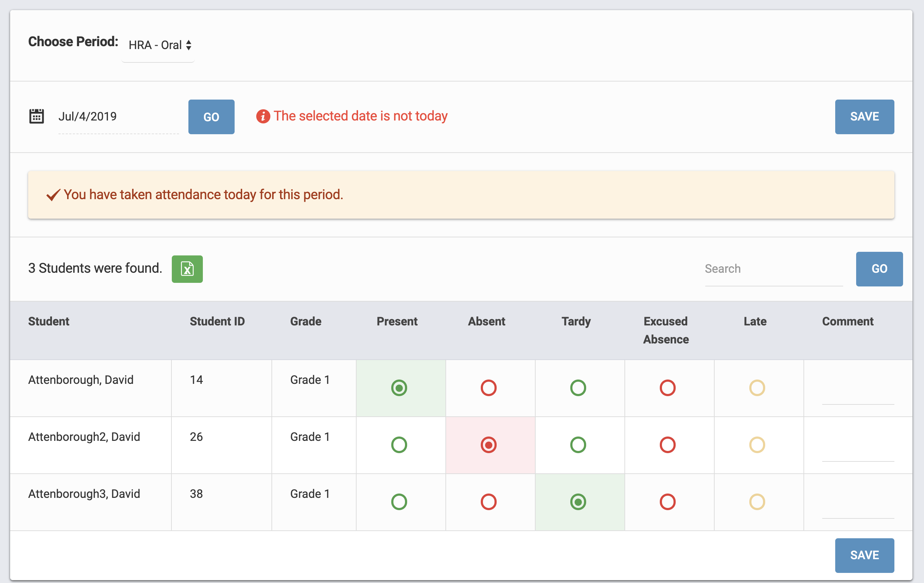This screenshot has width=924, height=583.
Task: Click the Grade column header
Action: point(305,321)
